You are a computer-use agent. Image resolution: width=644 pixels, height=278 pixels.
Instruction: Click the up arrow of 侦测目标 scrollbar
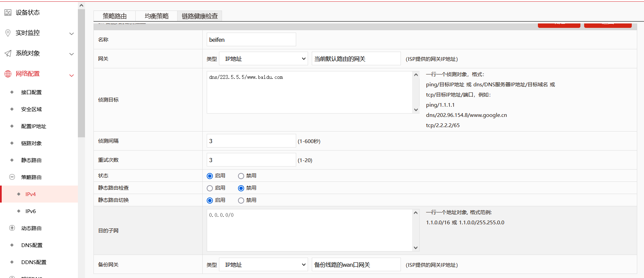[416, 75]
